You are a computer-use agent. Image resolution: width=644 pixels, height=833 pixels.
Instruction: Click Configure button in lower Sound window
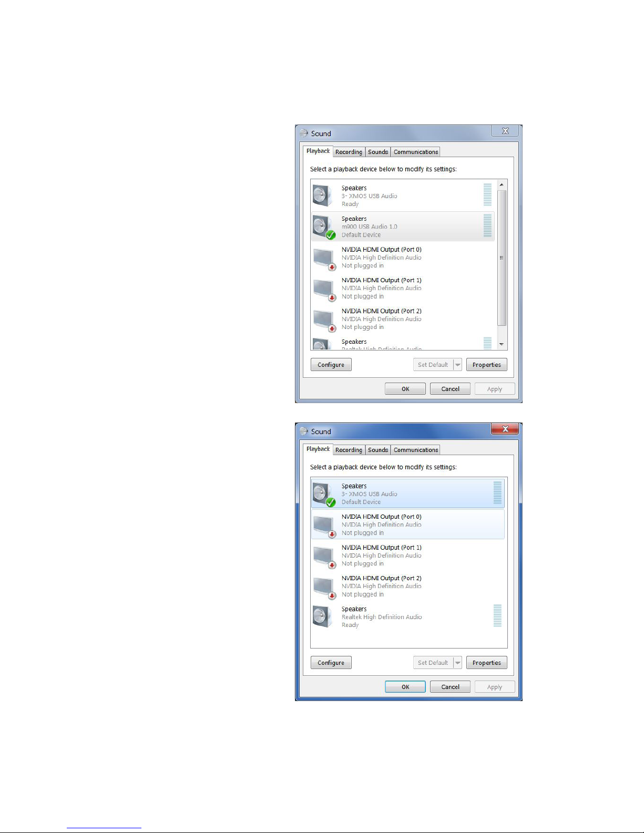[x=331, y=663]
